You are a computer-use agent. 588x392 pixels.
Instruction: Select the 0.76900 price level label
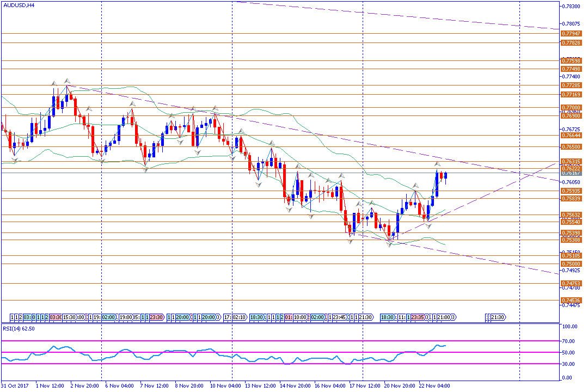coord(571,116)
